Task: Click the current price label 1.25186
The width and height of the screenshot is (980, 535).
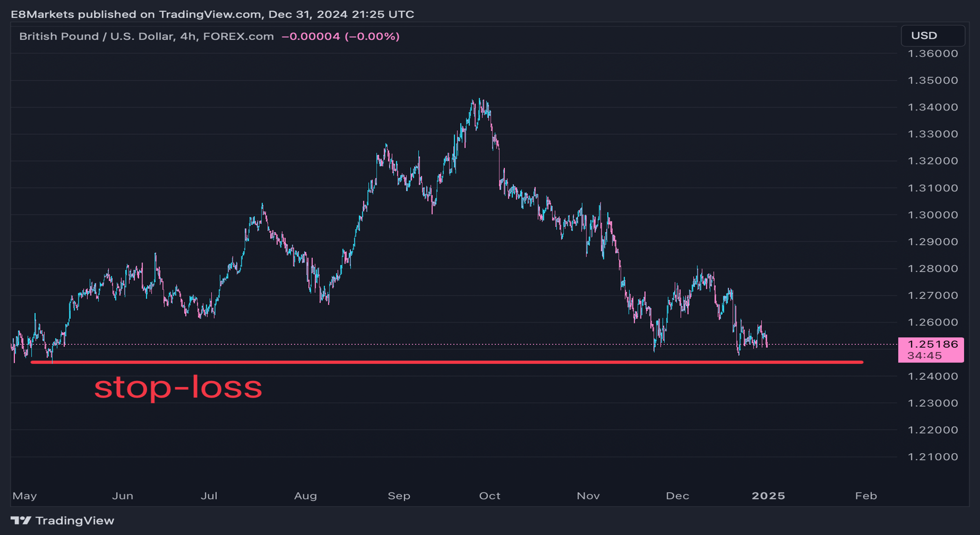Action: pyautogui.click(x=933, y=344)
